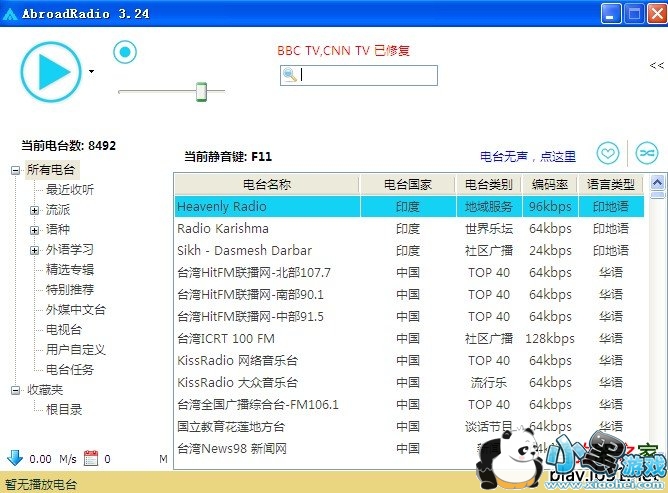Click the AbroadRadio logo in title bar
This screenshot has width=668, height=493.
[x=10, y=14]
